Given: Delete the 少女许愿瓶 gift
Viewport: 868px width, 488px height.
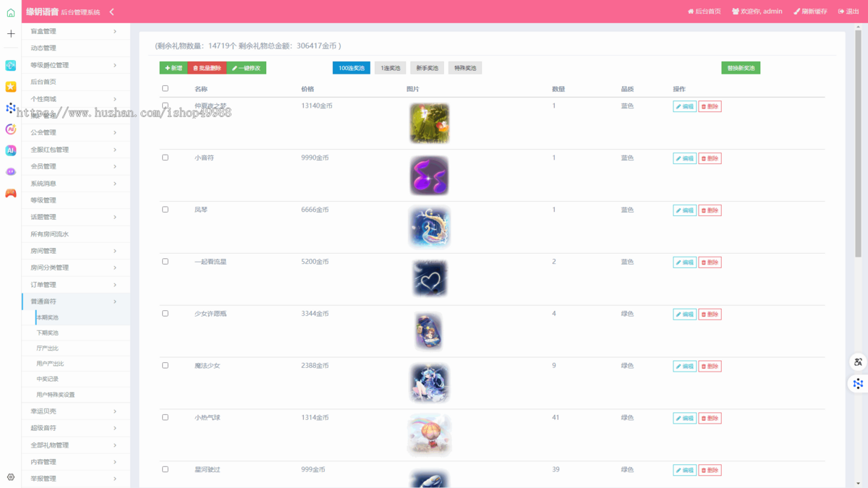Looking at the screenshot, I should pyautogui.click(x=710, y=314).
